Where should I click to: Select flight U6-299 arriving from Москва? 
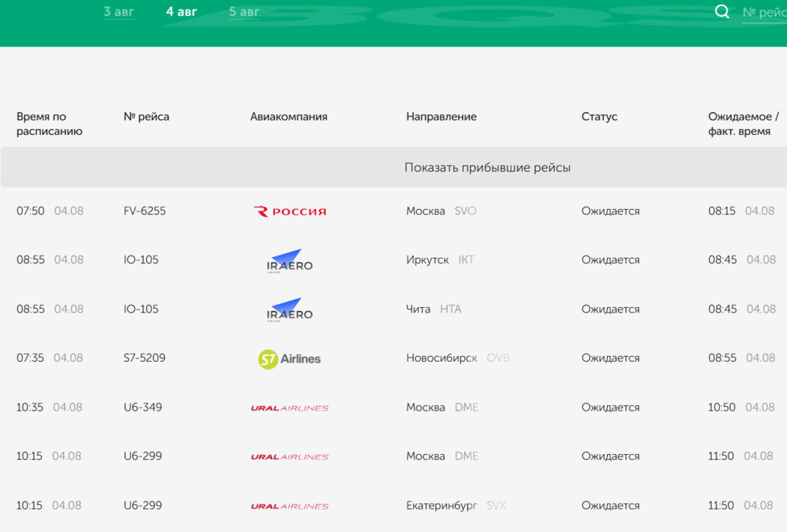143,456
